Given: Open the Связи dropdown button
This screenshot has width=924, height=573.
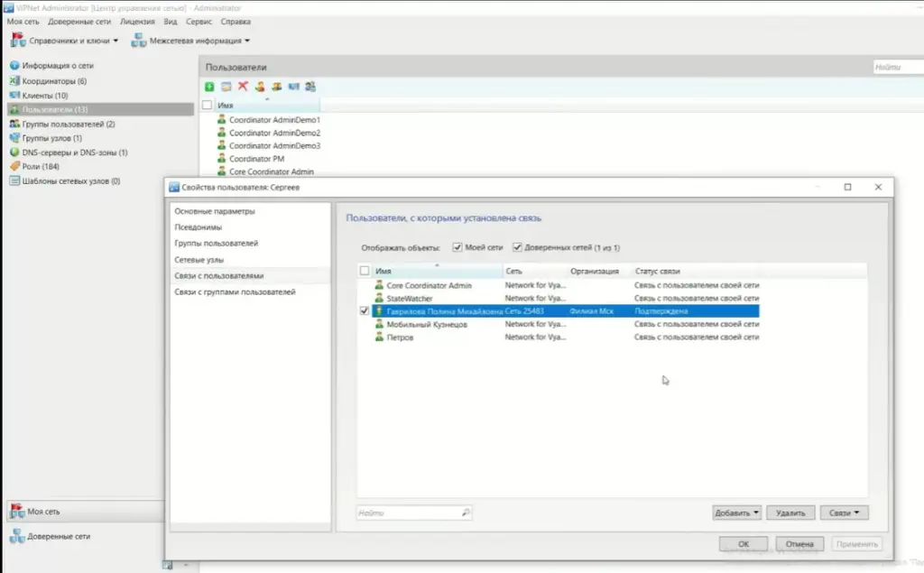Looking at the screenshot, I should click(x=844, y=513).
